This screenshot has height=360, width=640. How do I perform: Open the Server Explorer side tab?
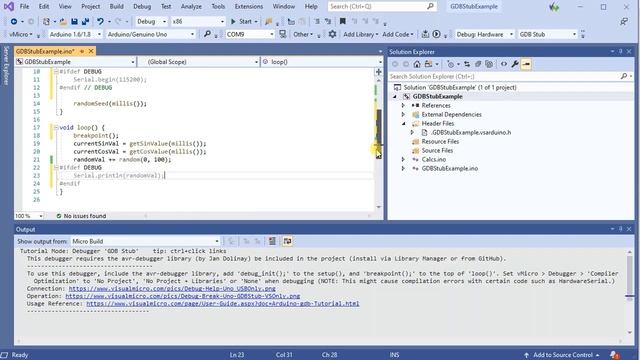[6, 65]
